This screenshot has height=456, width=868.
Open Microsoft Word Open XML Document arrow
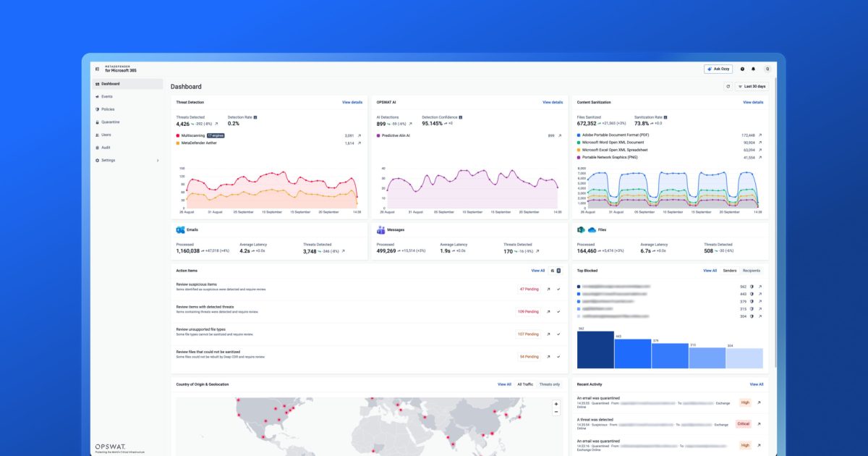[760, 143]
